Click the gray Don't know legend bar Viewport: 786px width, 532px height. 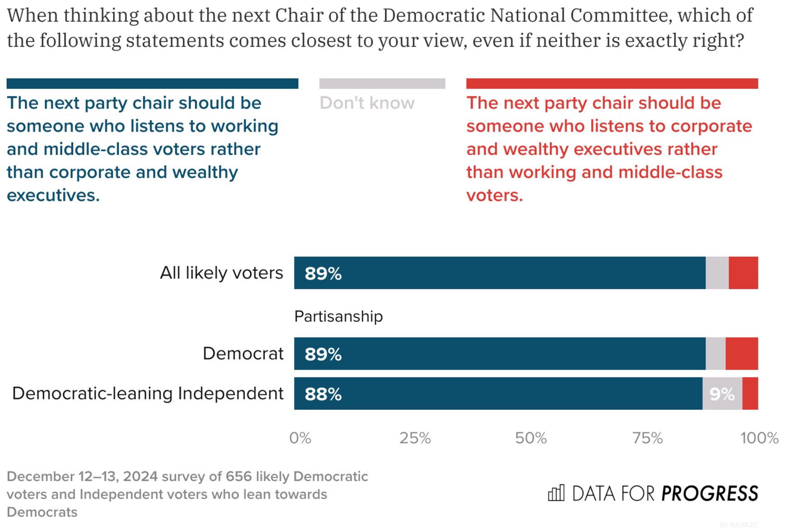click(382, 84)
